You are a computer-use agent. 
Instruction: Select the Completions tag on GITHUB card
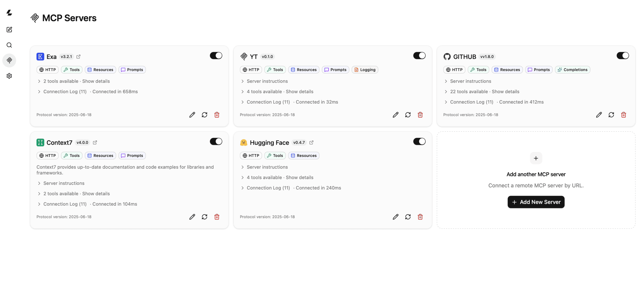[572, 70]
